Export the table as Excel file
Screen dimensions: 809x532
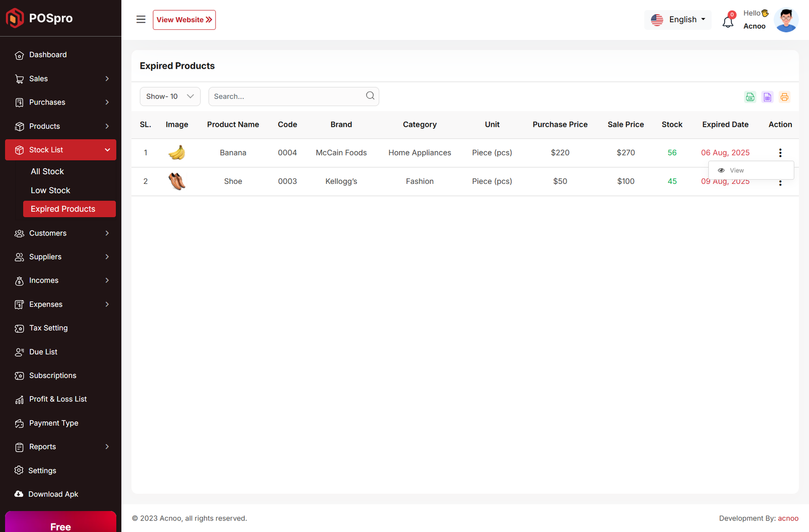click(767, 97)
